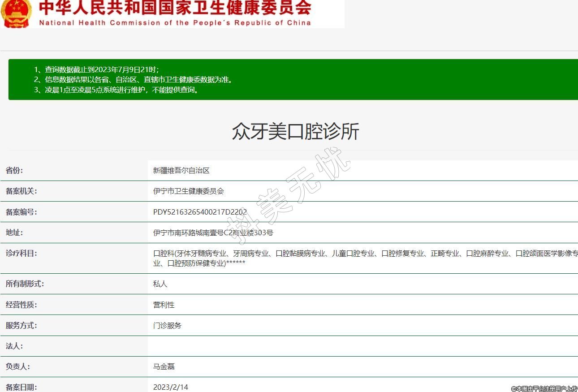This screenshot has width=578, height=392.
Task: Click the Chinese National Health Commission title
Action: 175,8
